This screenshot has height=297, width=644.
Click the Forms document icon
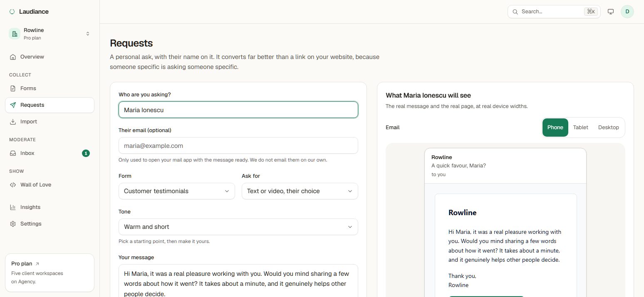tap(13, 88)
